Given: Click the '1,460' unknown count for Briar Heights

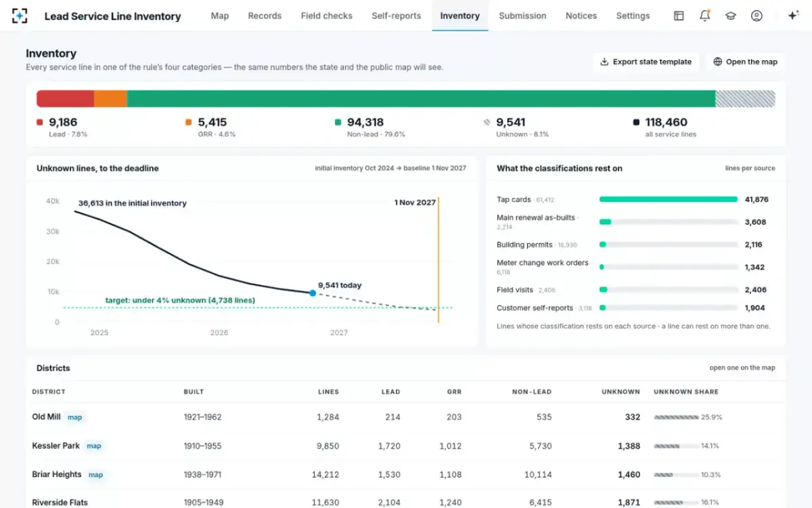Looking at the screenshot, I should coord(629,475).
